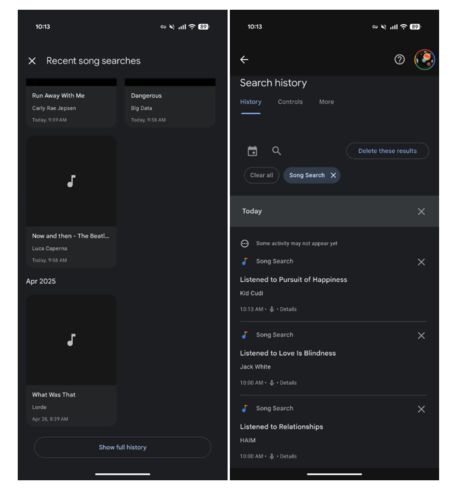Click the search magnifier in history
The height and width of the screenshot is (490, 450).
point(276,151)
